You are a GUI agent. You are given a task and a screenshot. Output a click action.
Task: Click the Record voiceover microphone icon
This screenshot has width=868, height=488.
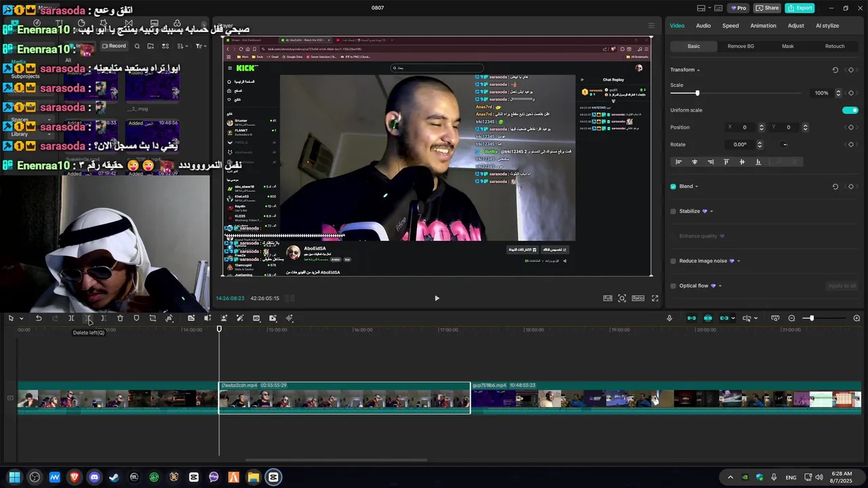tap(669, 318)
